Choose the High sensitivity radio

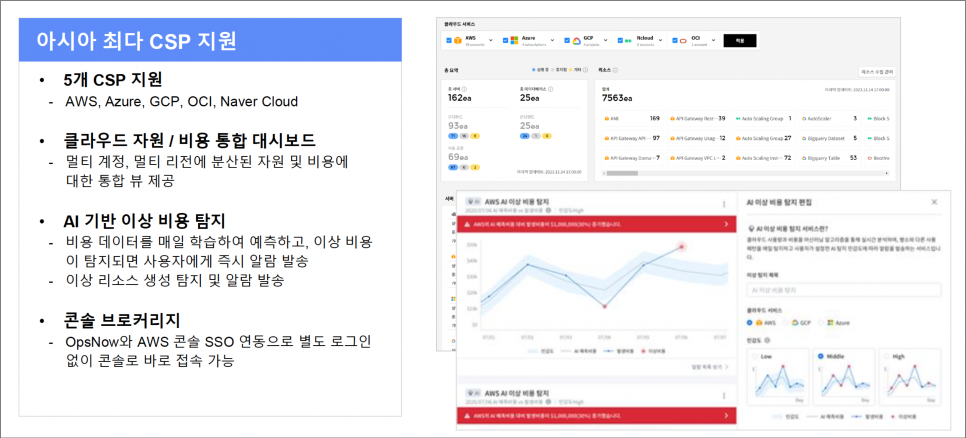886,356
